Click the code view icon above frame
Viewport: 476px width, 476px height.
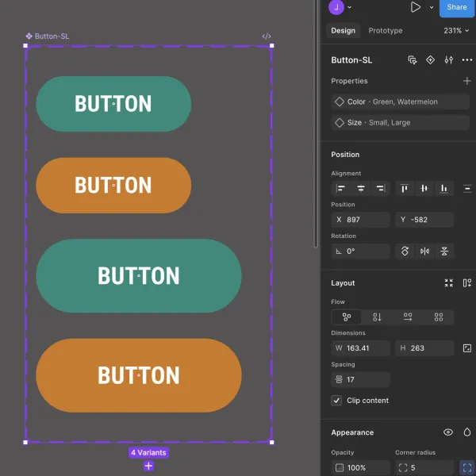pyautogui.click(x=267, y=36)
